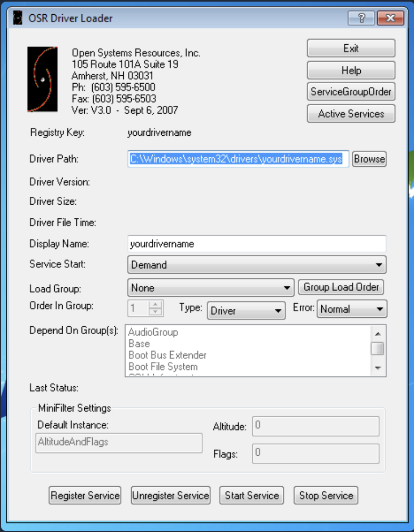Open the ServiceGroupOrder dialog

click(351, 92)
